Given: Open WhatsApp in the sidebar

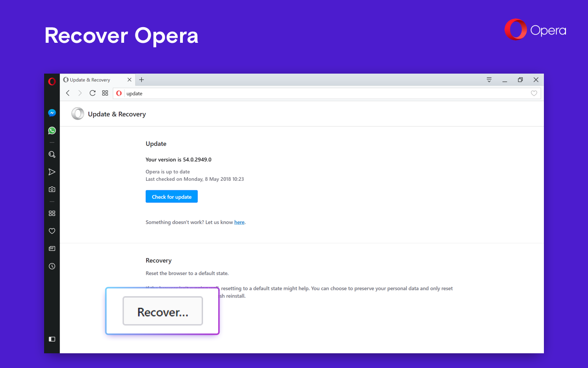Looking at the screenshot, I should (52, 131).
